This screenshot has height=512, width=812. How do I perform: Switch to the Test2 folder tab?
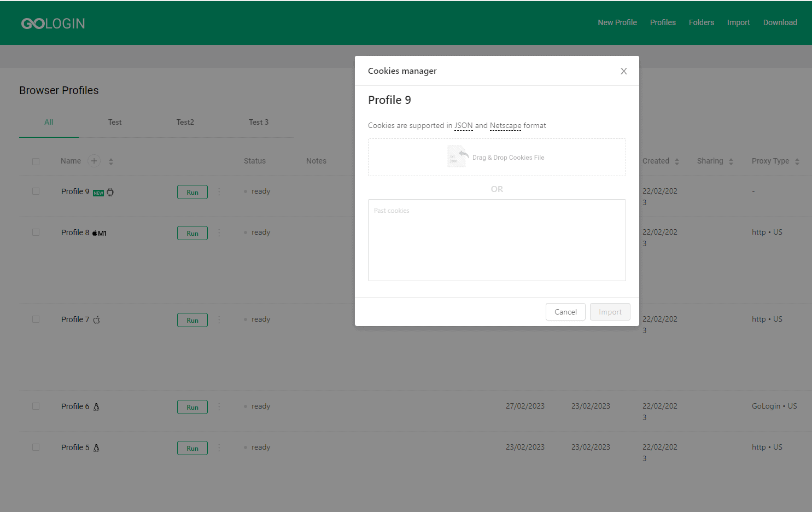tap(185, 122)
